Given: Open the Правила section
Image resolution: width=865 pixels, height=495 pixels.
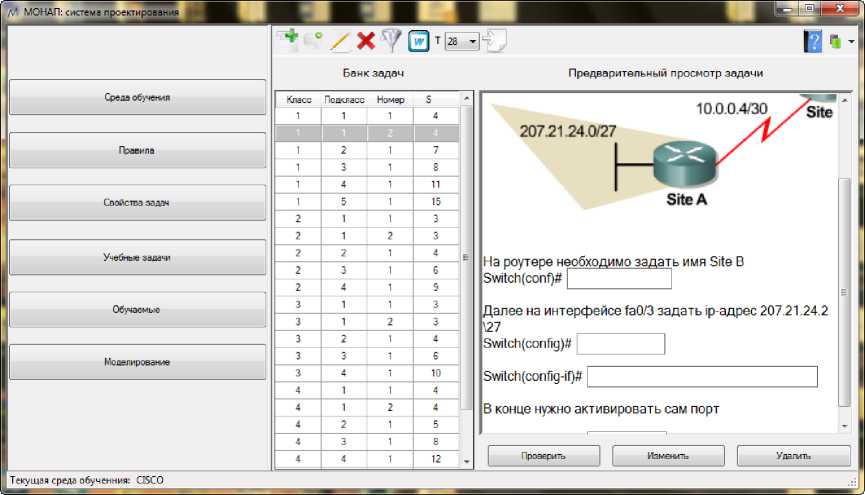Looking at the screenshot, I should point(137,150).
